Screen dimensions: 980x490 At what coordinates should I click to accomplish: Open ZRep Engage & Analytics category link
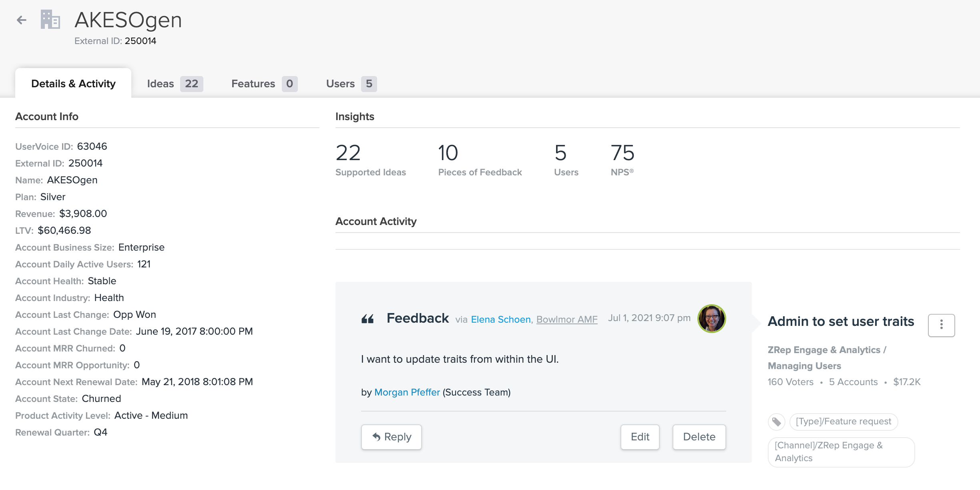click(823, 350)
